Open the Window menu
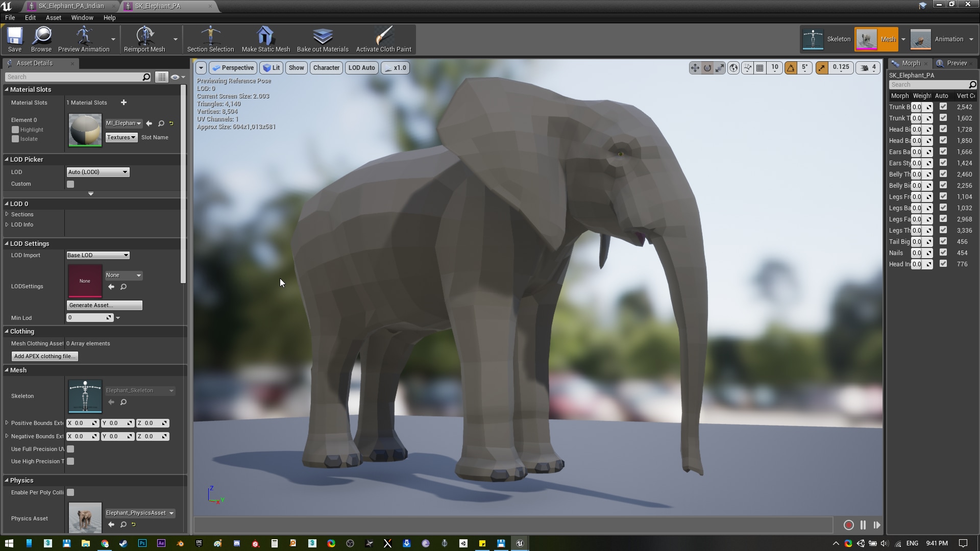 82,17
